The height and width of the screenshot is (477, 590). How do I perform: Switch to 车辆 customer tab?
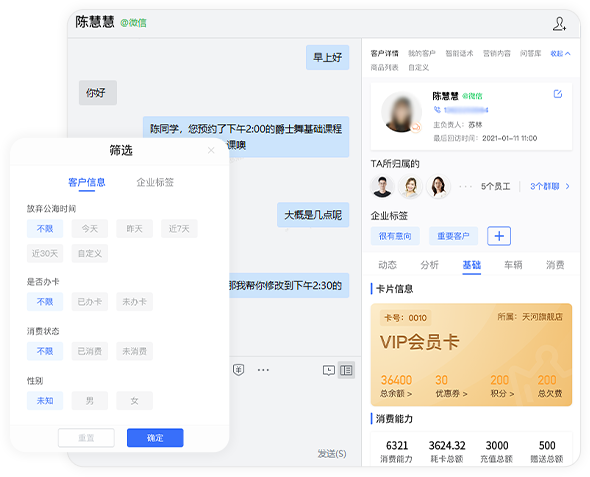[513, 265]
